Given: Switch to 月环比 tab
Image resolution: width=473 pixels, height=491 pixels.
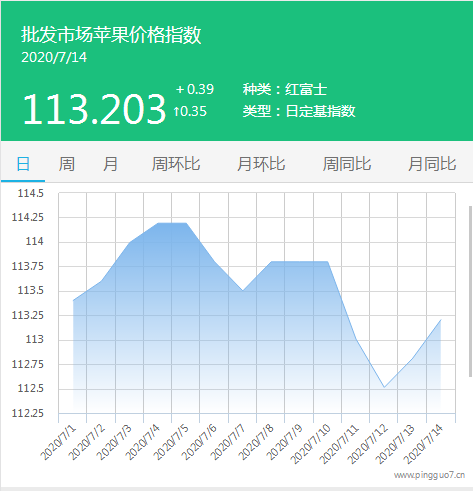Looking at the screenshot, I should coord(261,164).
